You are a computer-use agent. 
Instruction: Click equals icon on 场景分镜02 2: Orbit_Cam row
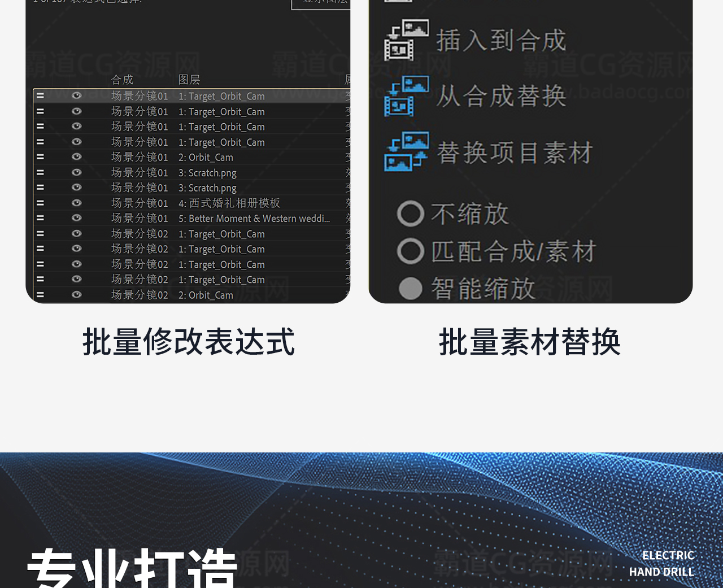[40, 294]
